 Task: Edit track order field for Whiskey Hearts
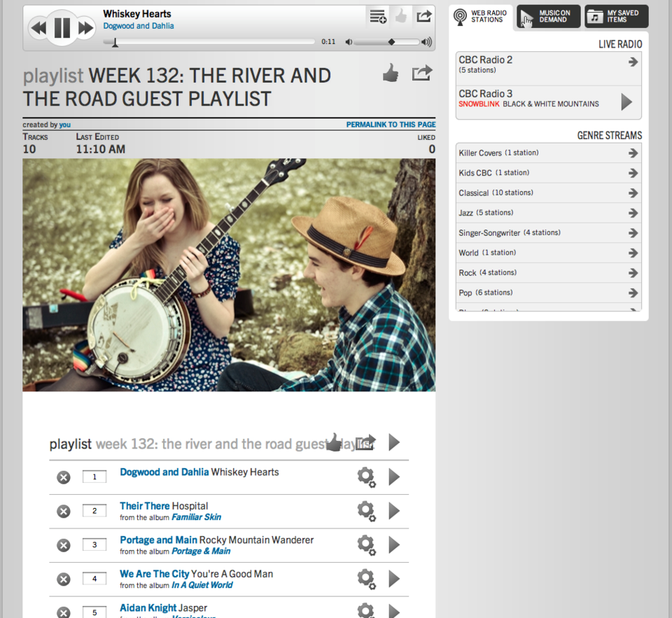pyautogui.click(x=94, y=477)
